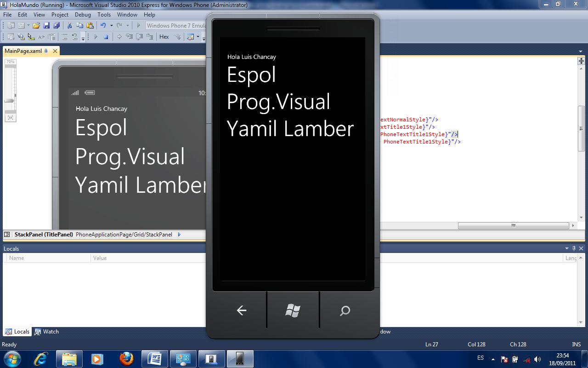Toggle Hex display in debug toolbar
This screenshot has width=588, height=368.
tap(164, 37)
